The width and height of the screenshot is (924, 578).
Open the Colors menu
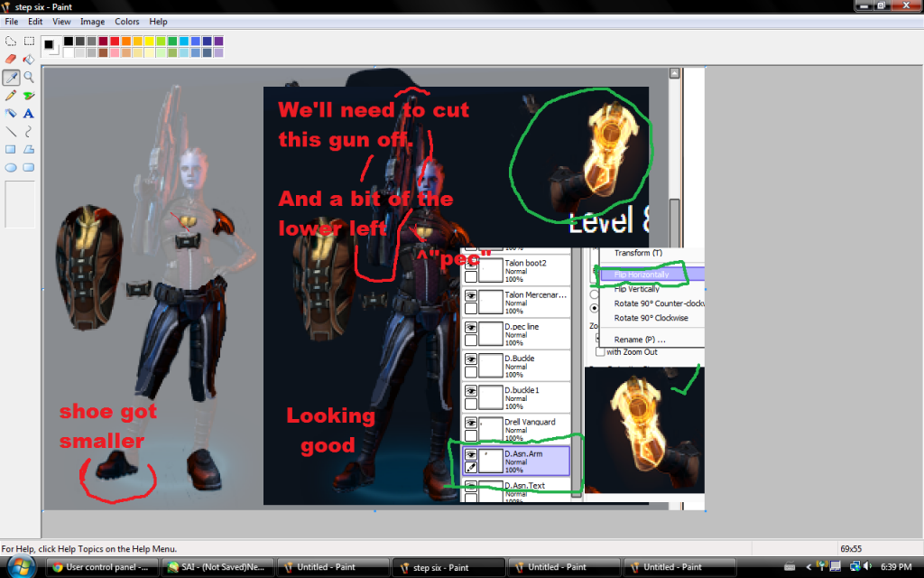[126, 22]
